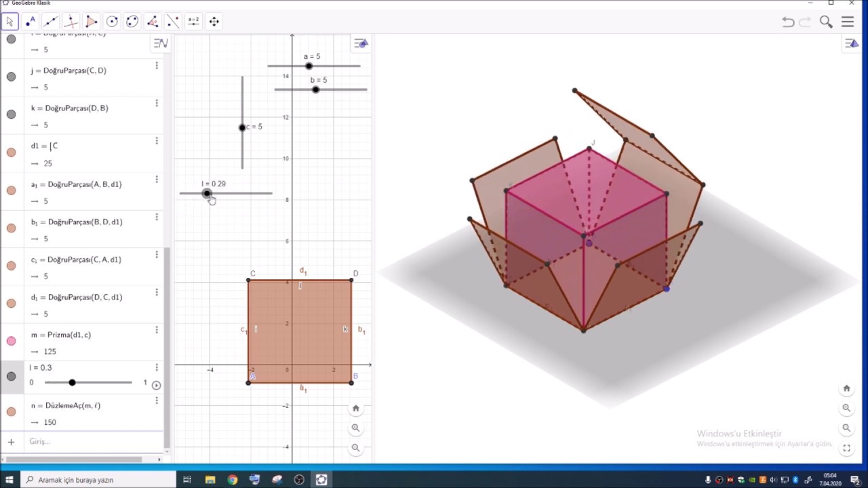Toggle visibility of net n
Image resolution: width=868 pixels, height=488 pixels.
click(11, 411)
